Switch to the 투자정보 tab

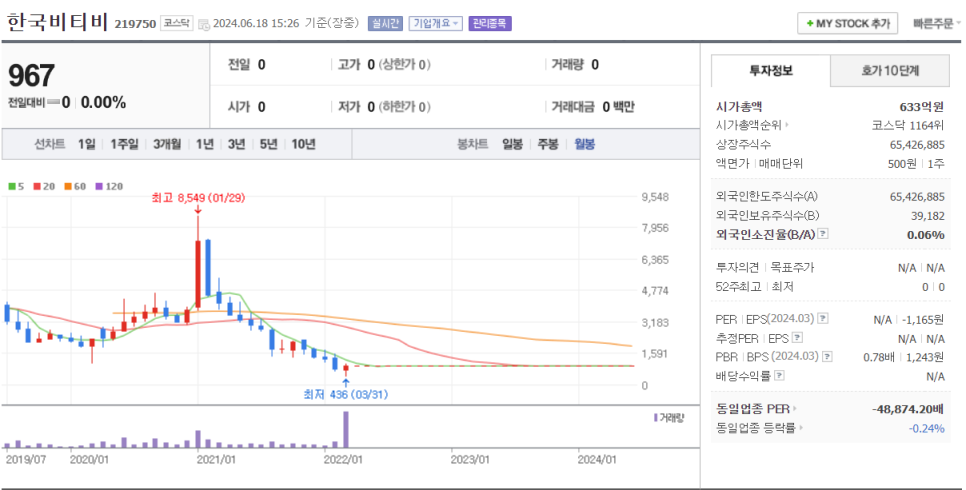coord(771,71)
